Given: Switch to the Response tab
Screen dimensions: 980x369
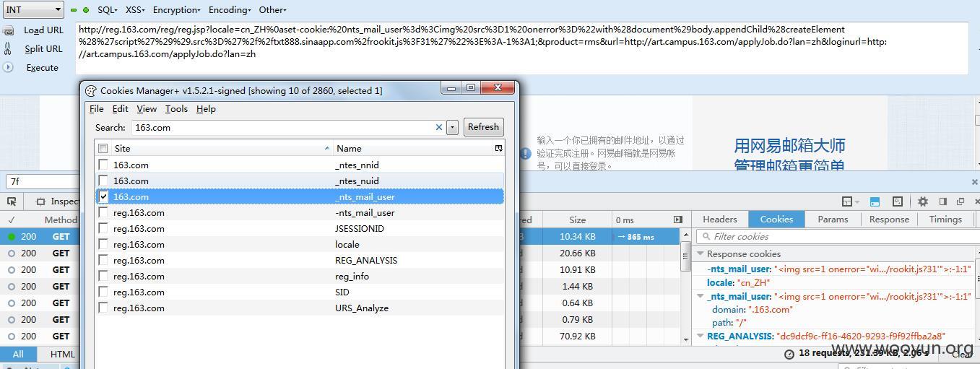Looking at the screenshot, I should [889, 220].
